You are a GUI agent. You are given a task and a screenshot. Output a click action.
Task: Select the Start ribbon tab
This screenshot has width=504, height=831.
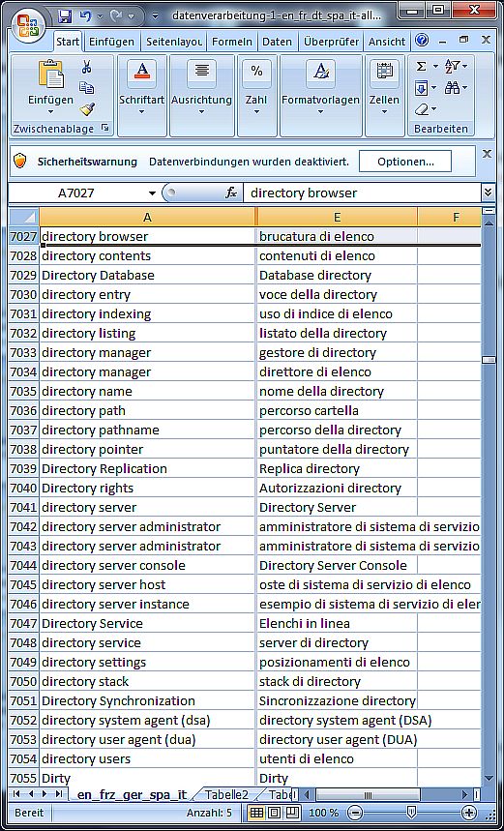(68, 42)
